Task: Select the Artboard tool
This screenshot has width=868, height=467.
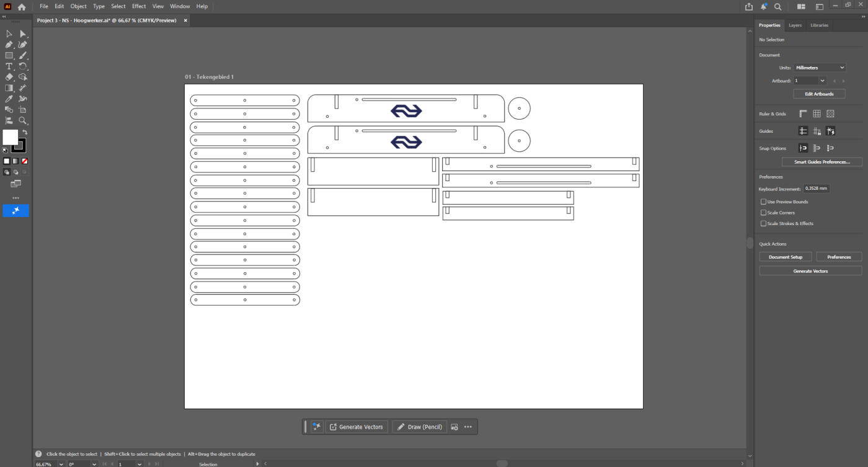Action: pyautogui.click(x=23, y=109)
